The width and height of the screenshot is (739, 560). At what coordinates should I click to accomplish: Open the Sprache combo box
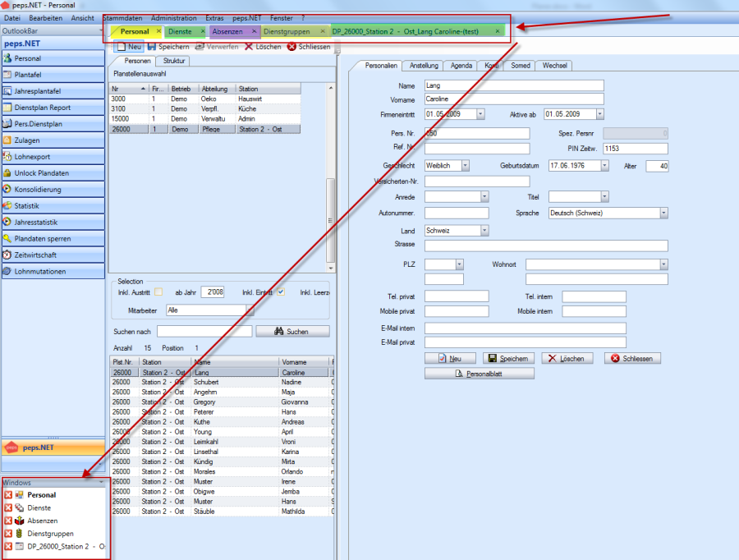click(x=663, y=213)
